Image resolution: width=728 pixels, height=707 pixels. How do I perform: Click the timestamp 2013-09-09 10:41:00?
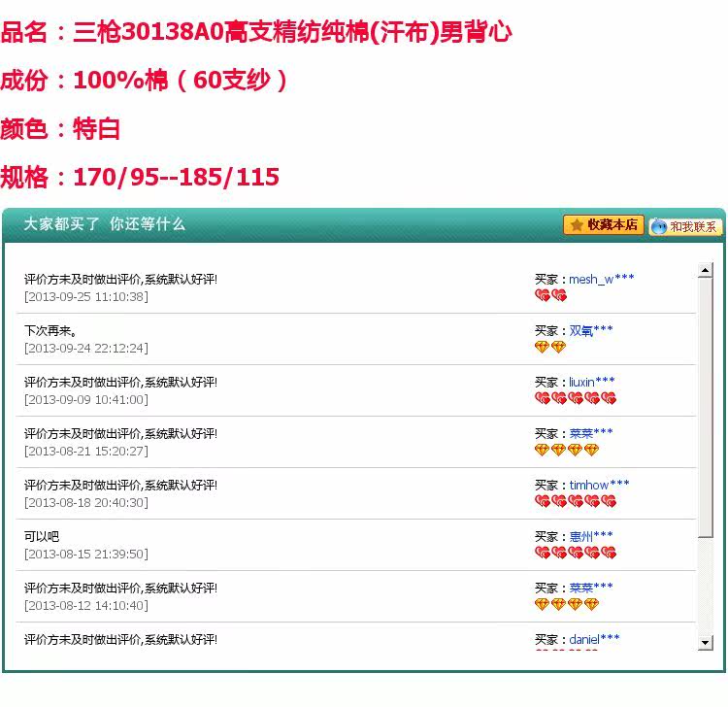86,400
